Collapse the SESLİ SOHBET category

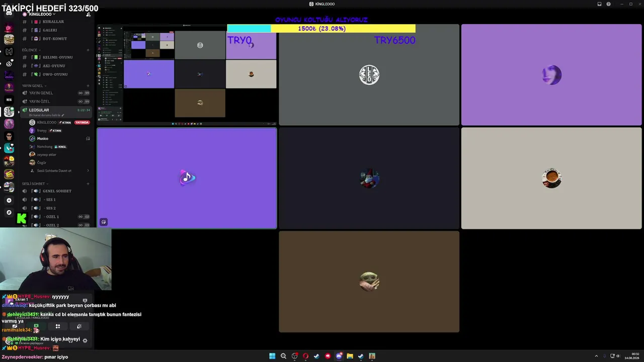tap(34, 184)
